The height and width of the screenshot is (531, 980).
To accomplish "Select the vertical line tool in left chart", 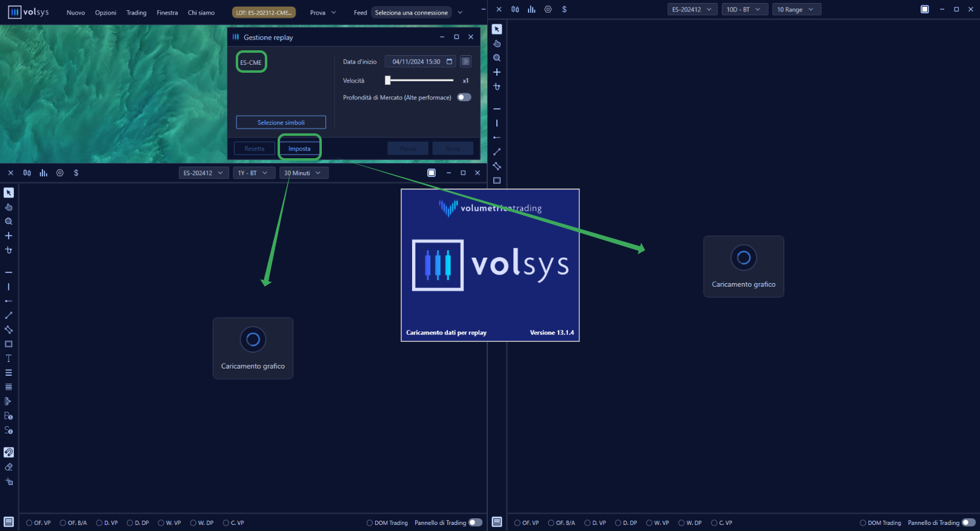I will pyautogui.click(x=8, y=287).
